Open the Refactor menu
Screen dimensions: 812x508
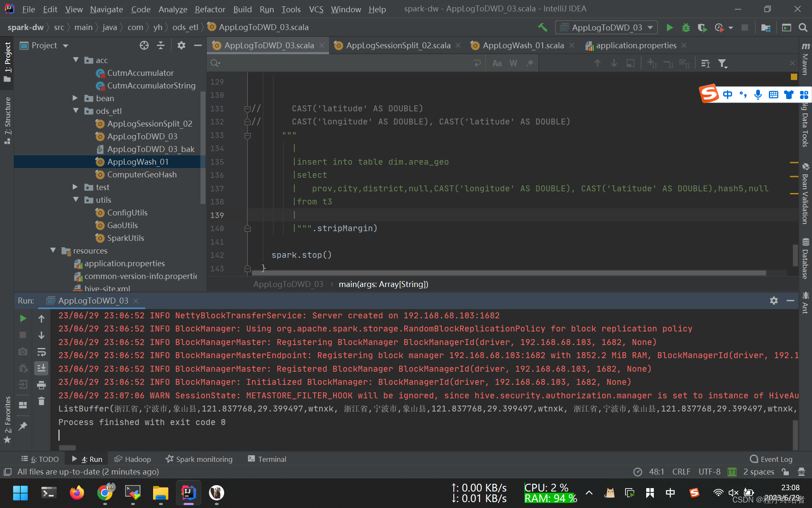pyautogui.click(x=210, y=9)
